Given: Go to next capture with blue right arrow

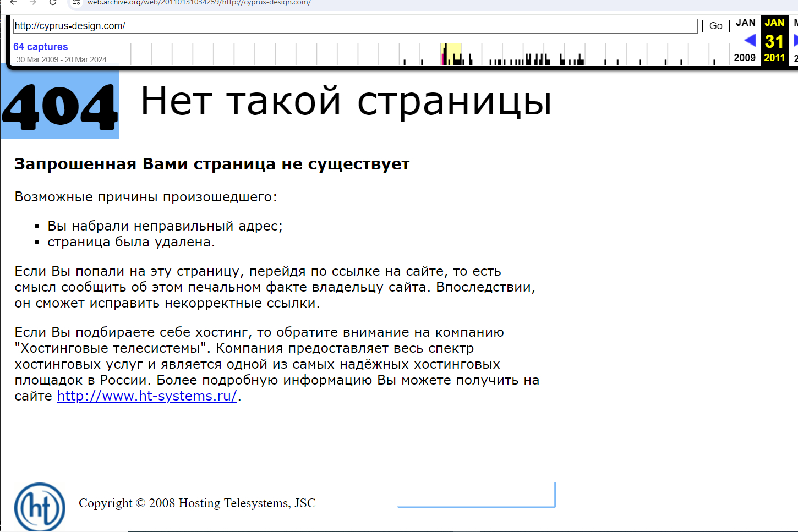Looking at the screenshot, I should pos(795,40).
